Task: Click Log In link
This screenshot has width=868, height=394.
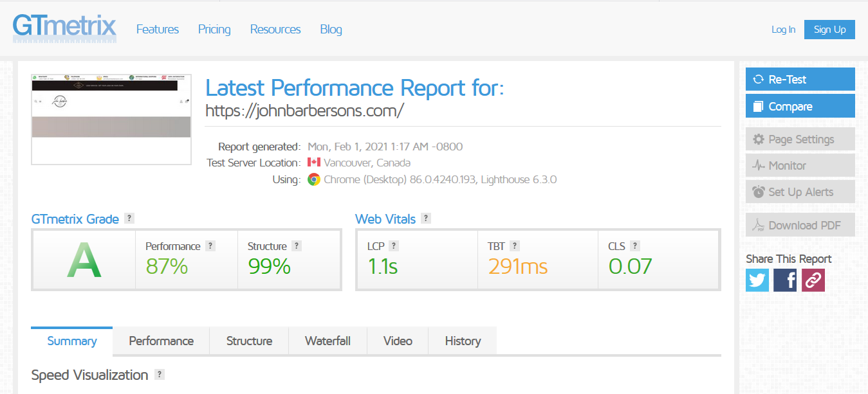Action: tap(784, 30)
